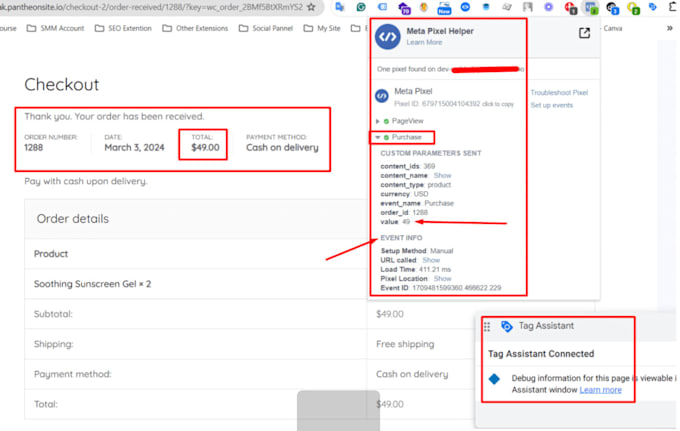Bookmark this page with the star icon
The width and height of the screenshot is (680, 431).
(311, 7)
